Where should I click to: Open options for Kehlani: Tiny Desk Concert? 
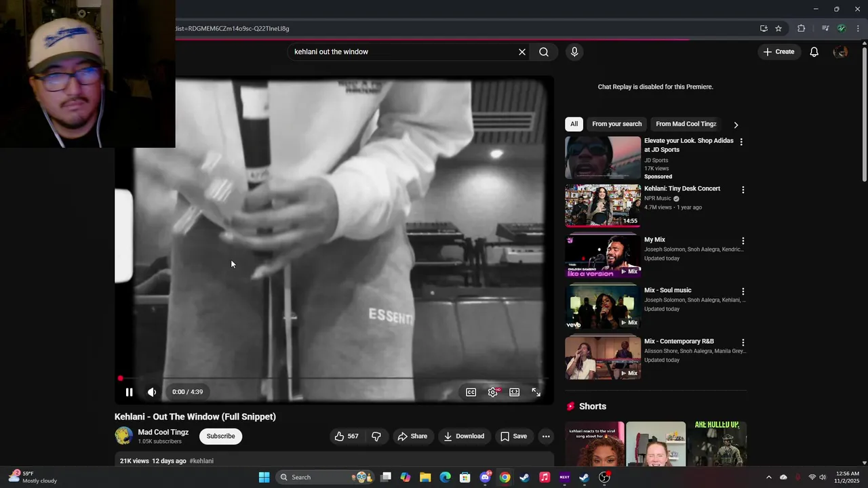743,190
